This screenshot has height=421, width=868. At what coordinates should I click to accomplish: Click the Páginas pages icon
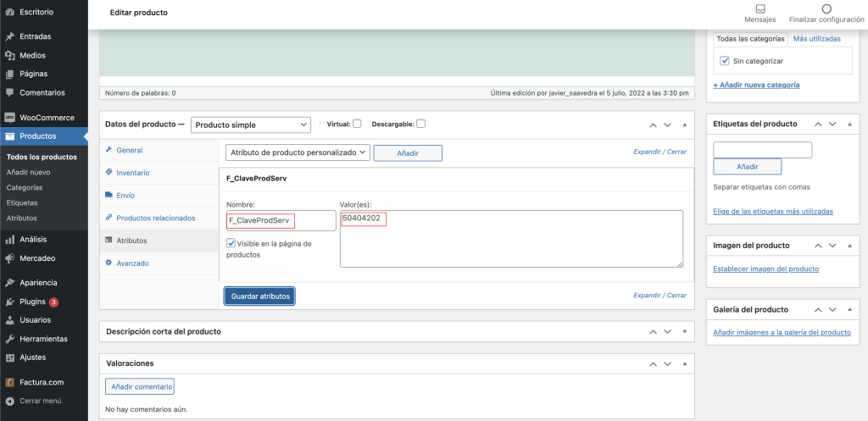9,74
